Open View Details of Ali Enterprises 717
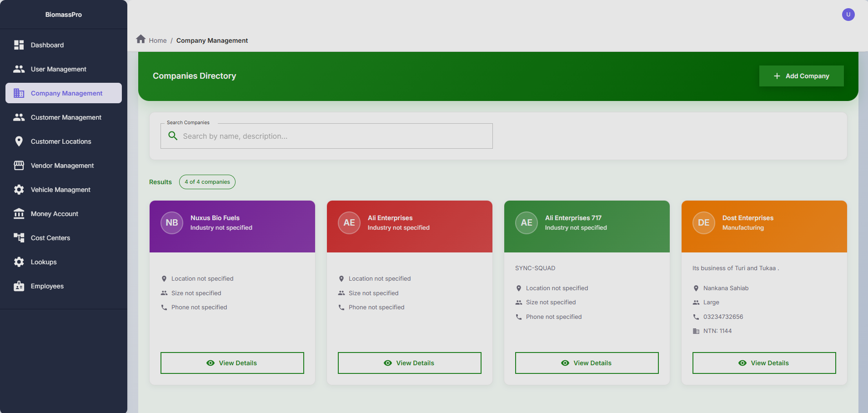Screen dimensions: 868x413 click(x=587, y=363)
